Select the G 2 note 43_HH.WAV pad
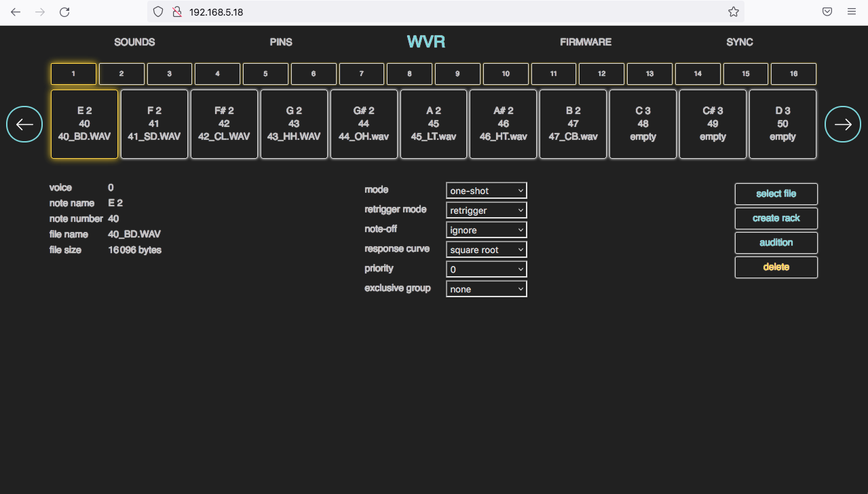The image size is (868, 494). point(294,124)
